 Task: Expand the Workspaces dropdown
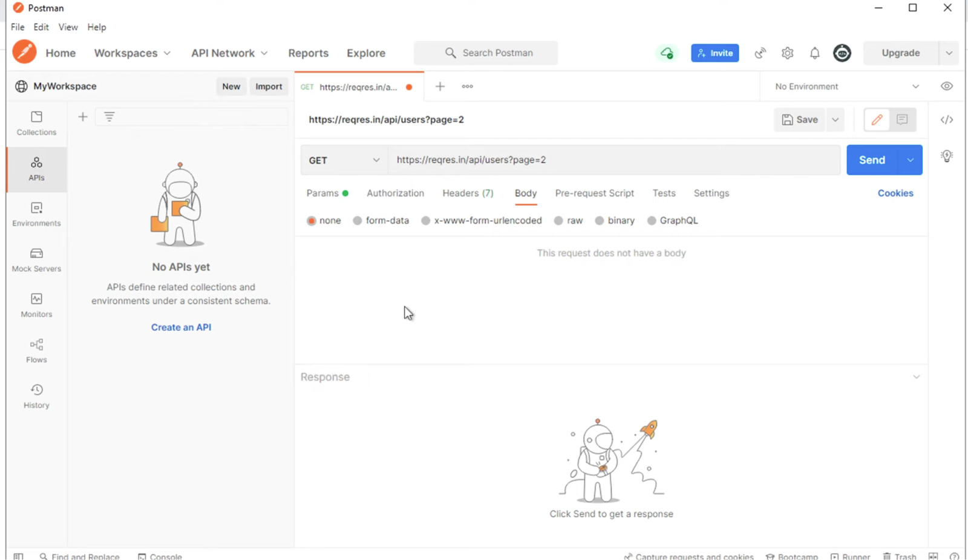pos(132,53)
